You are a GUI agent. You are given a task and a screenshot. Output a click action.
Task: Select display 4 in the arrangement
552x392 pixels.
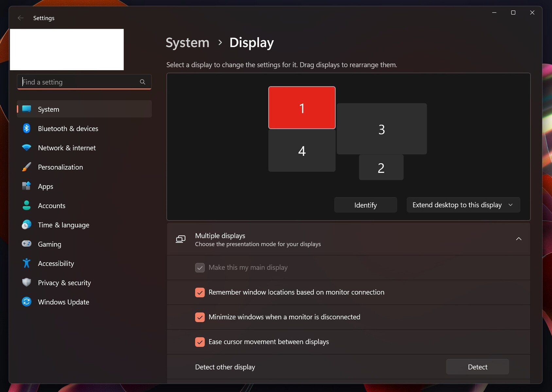(302, 151)
